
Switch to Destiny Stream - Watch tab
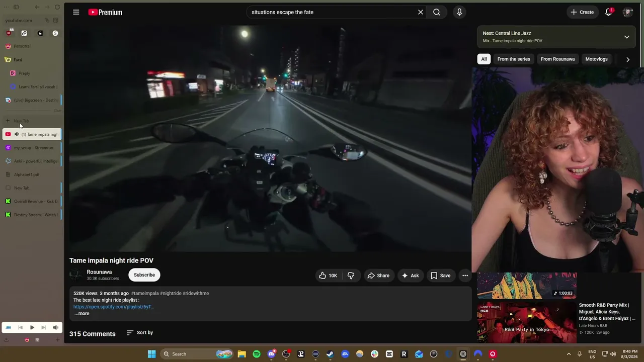32,215
